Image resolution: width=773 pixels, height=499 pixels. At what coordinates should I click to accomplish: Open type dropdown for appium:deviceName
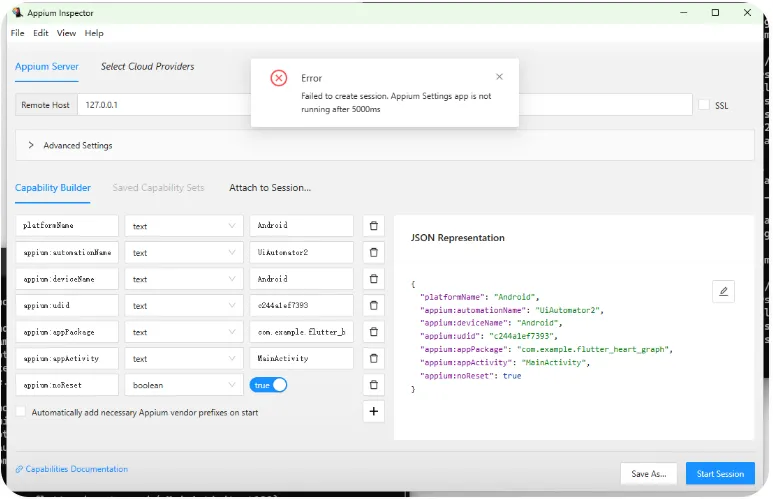pyautogui.click(x=183, y=279)
